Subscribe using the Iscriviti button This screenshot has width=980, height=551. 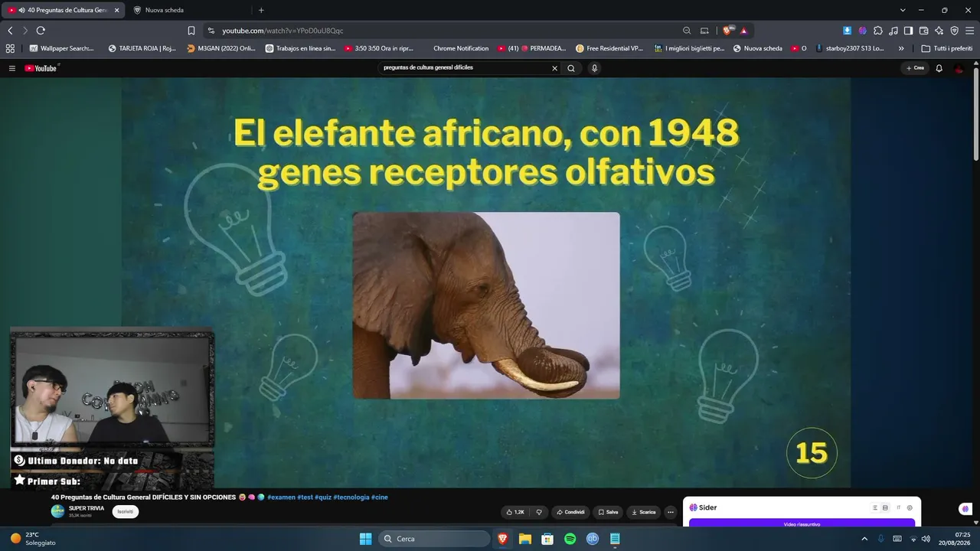click(x=126, y=511)
